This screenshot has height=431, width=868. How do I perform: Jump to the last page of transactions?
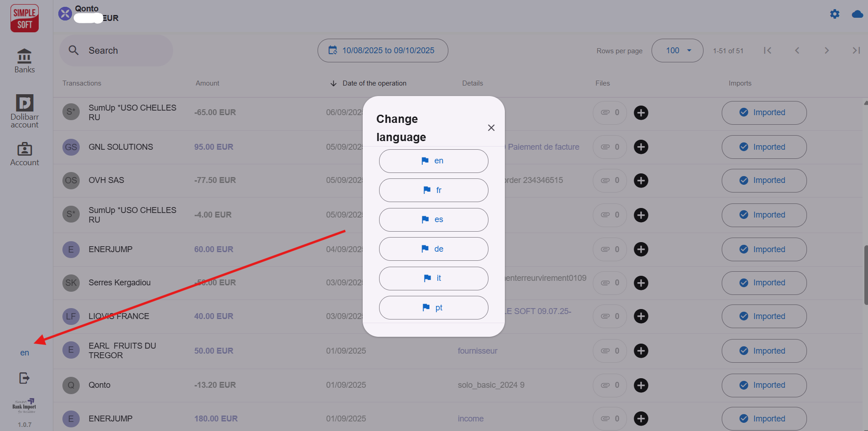pyautogui.click(x=856, y=51)
